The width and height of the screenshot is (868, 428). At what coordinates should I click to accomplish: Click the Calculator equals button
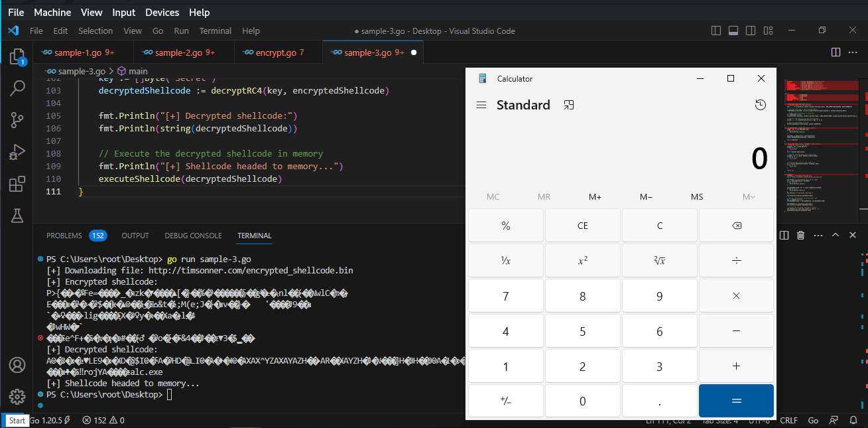tap(736, 401)
